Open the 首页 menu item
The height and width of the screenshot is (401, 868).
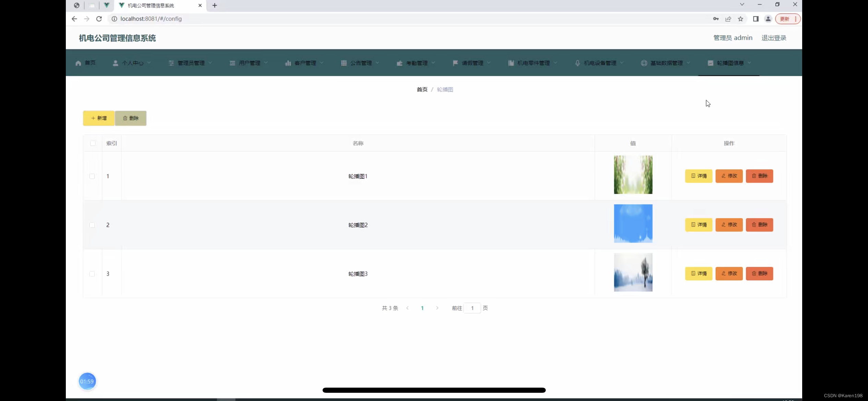85,63
